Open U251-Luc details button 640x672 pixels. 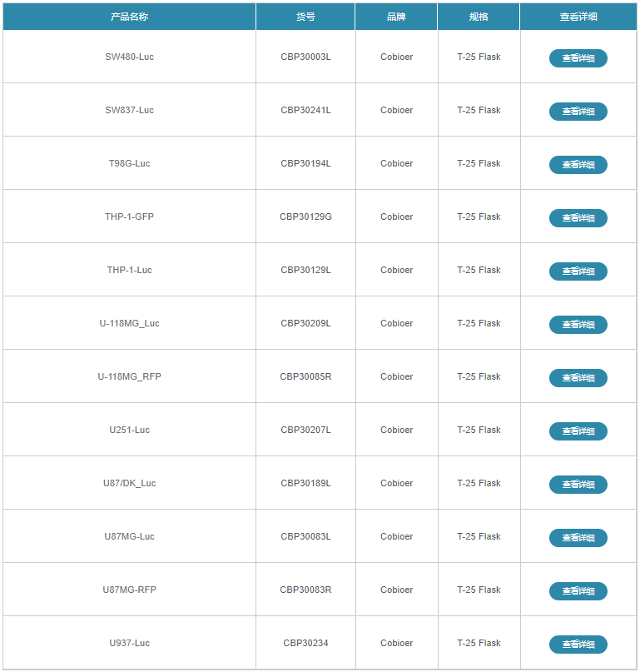click(x=578, y=431)
